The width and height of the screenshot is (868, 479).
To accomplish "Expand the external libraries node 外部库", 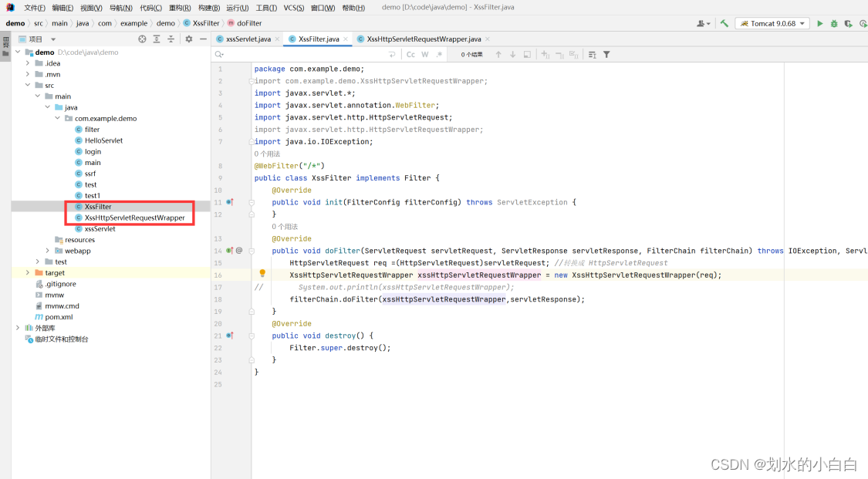I will tap(19, 328).
